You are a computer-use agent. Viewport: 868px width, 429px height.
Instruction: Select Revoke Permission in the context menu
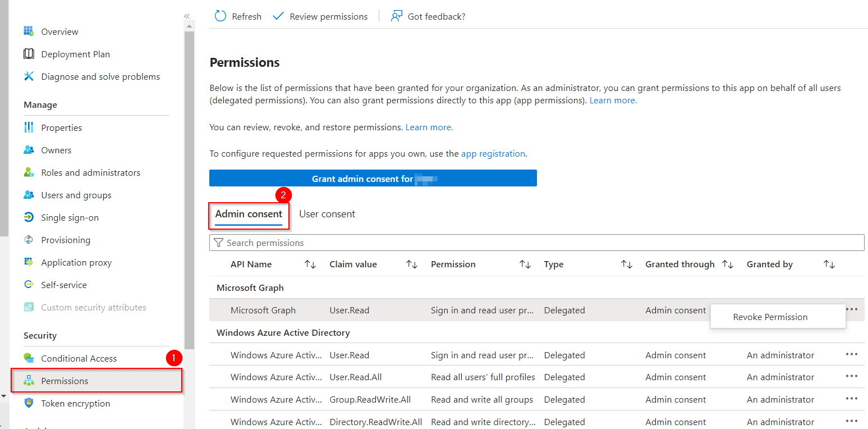coord(770,316)
